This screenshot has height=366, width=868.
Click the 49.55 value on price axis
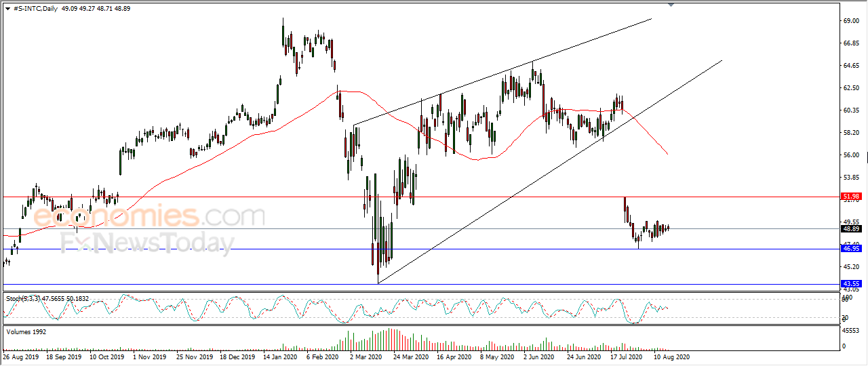point(851,222)
